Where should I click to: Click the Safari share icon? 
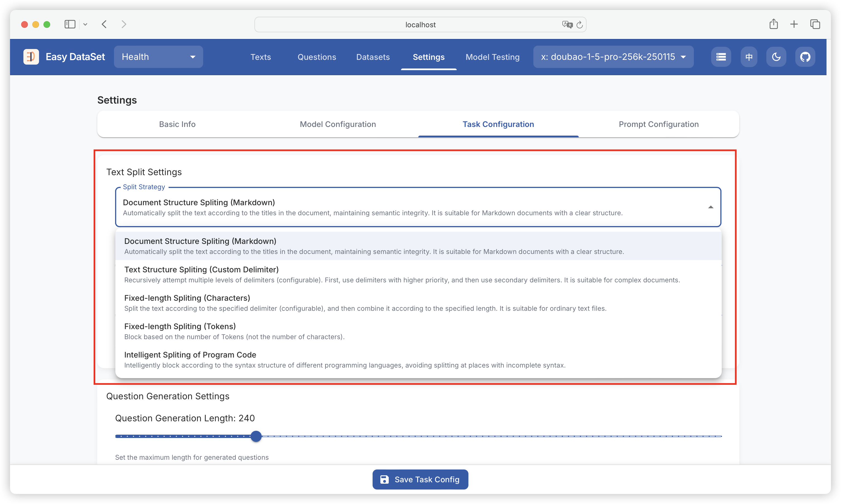[773, 24]
